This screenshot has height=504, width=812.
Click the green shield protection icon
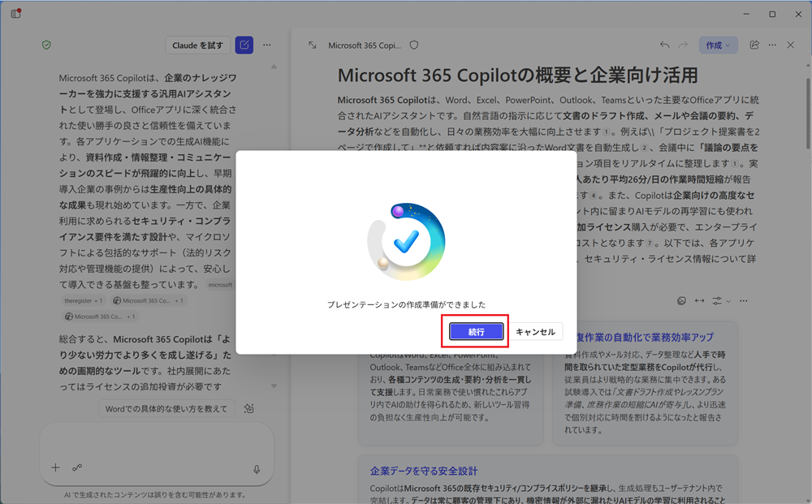pos(46,45)
